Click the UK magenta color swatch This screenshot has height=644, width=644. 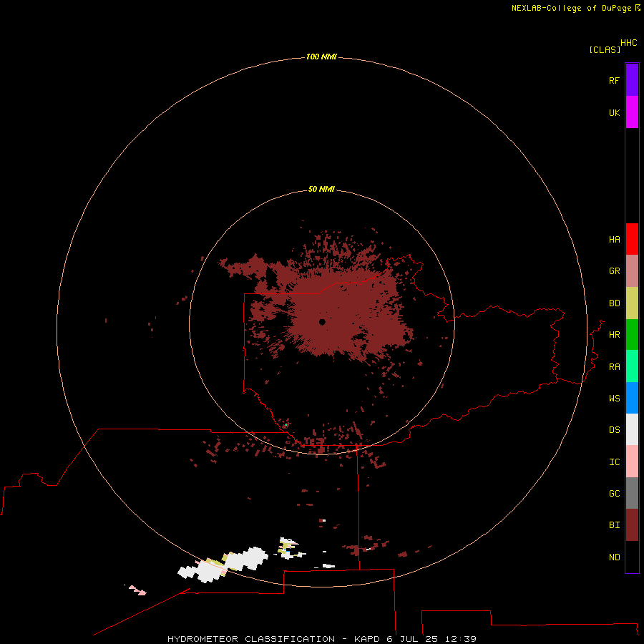pos(632,112)
